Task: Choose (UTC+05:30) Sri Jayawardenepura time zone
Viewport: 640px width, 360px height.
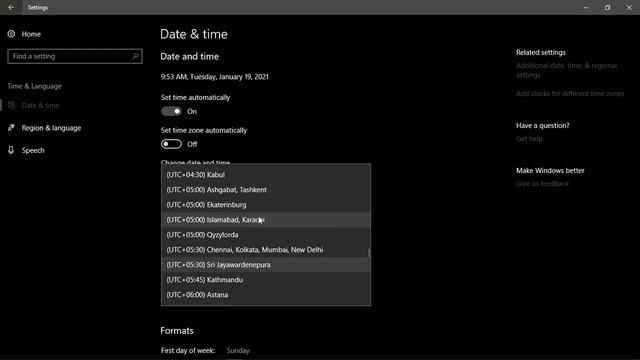Action: [x=266, y=265]
